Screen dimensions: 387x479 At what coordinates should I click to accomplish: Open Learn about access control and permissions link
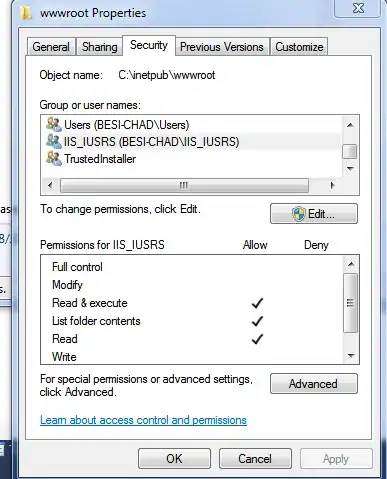[143, 420]
